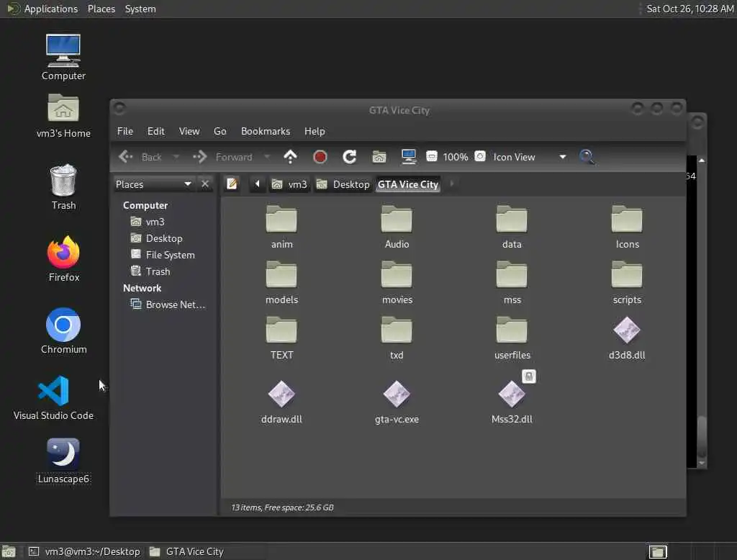Click the red Stop loading icon
737x560 pixels.
320,157
